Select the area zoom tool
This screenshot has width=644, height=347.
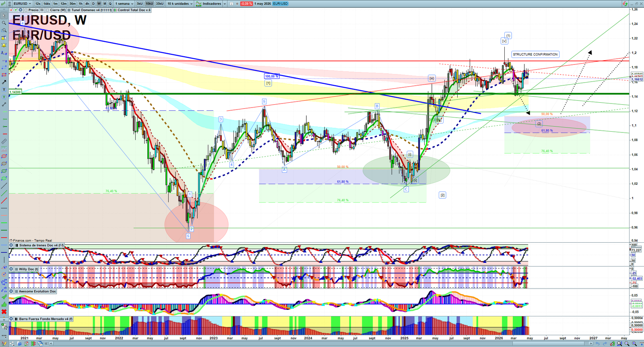point(4,30)
